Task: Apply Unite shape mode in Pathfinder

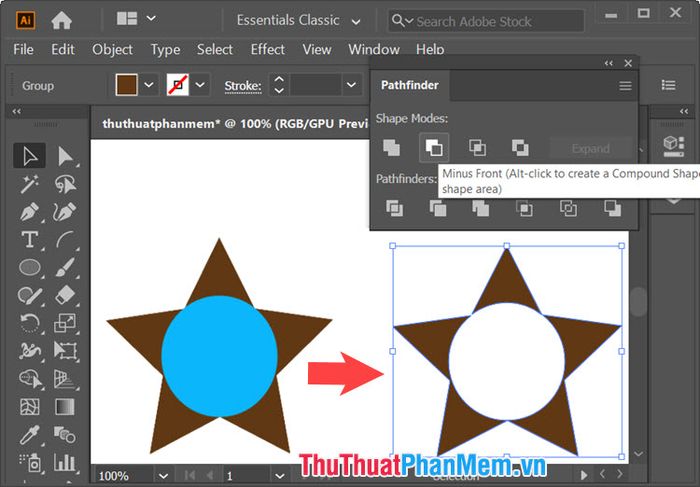Action: (x=392, y=147)
